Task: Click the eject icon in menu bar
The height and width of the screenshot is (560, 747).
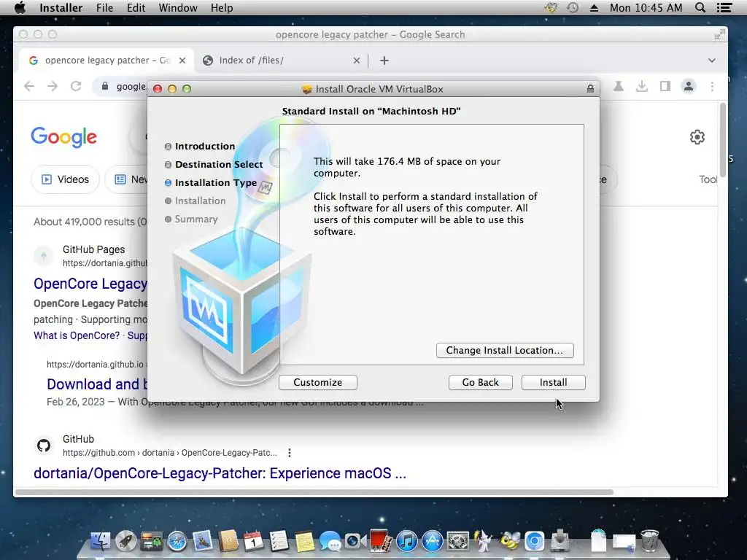Action: coord(594,7)
